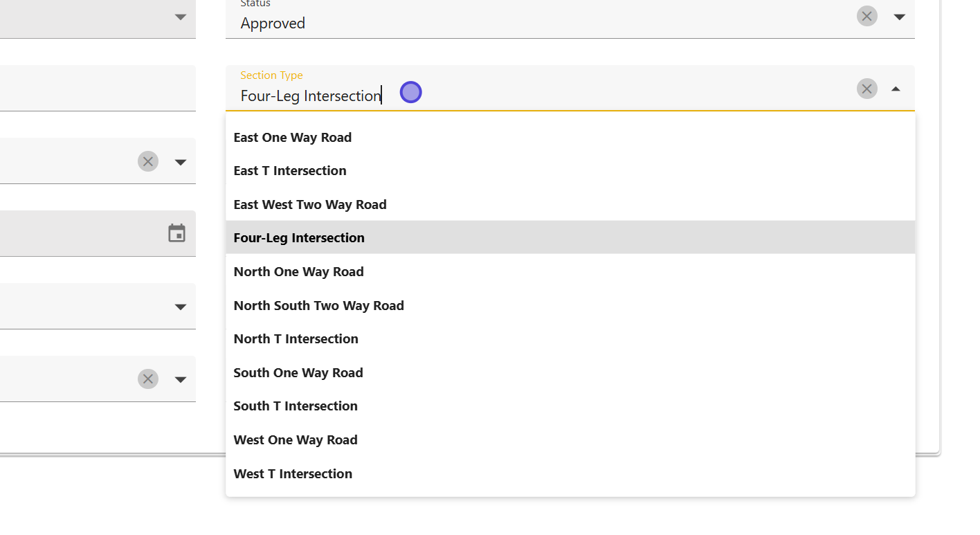Pick North T Intersection option

click(x=296, y=338)
